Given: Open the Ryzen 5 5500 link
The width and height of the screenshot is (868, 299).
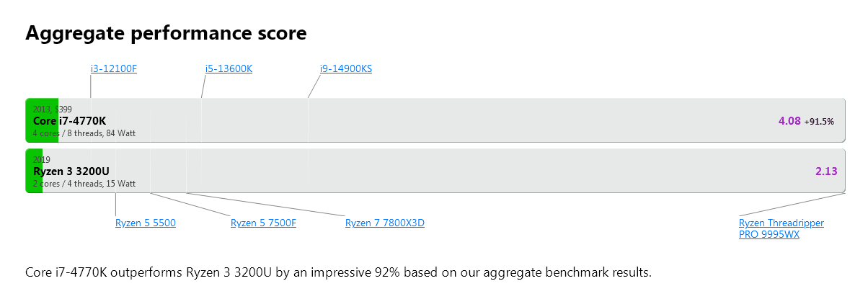Looking at the screenshot, I should tap(146, 223).
